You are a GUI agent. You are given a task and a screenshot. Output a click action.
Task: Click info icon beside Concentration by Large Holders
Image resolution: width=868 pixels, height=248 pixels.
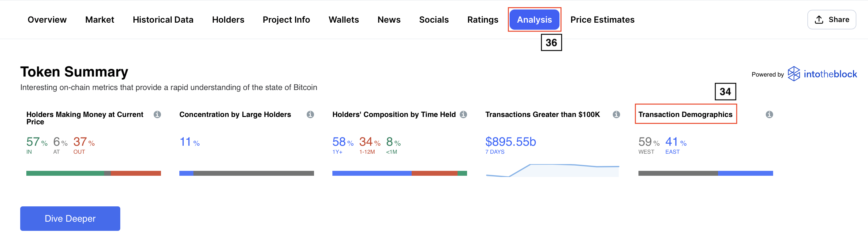point(310,115)
